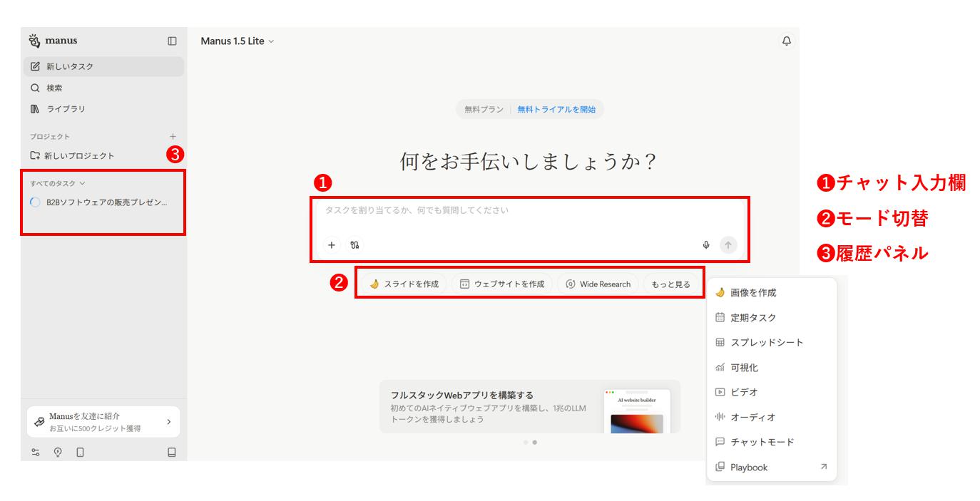Expand もっと見る for more modes
This screenshot has height=501, width=980.
669,284
